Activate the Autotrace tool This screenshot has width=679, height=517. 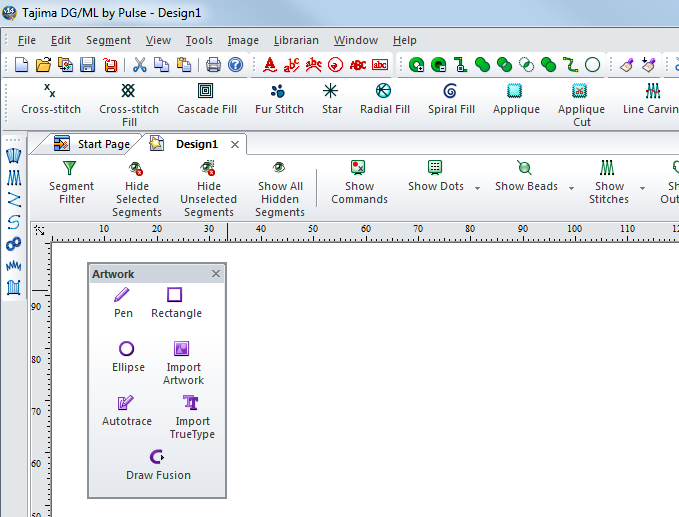[x=127, y=409]
